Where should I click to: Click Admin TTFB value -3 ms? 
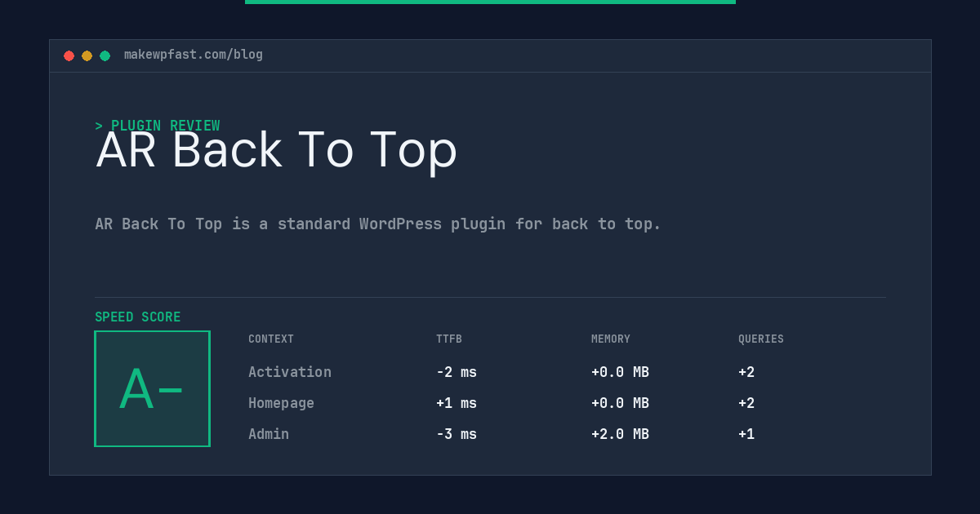coord(457,434)
